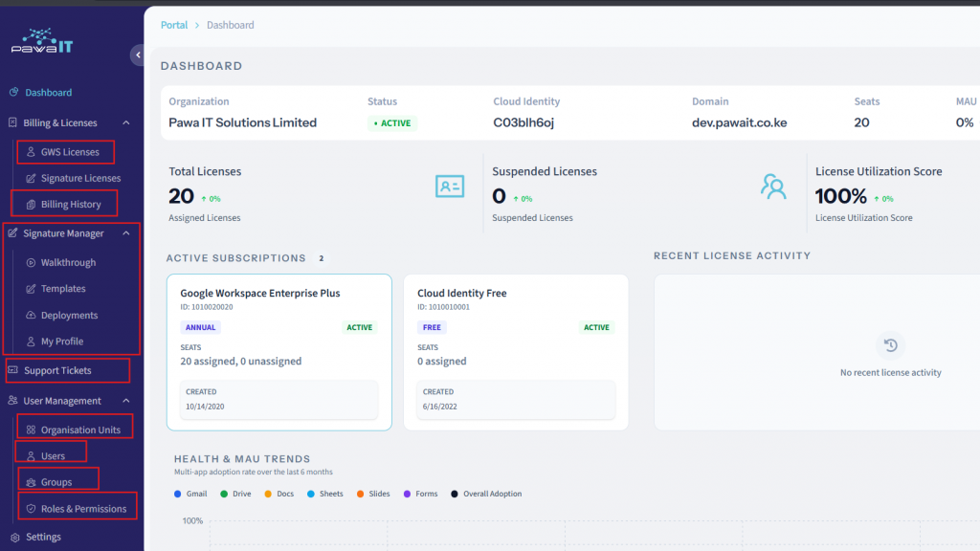Click the FREE plan badge

432,327
